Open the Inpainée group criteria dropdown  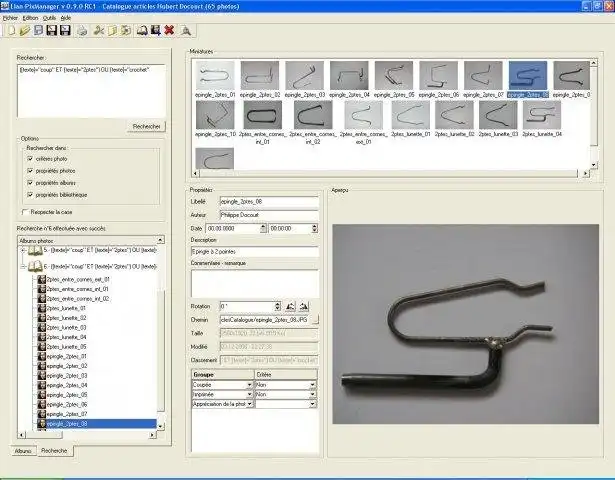[x=250, y=394]
